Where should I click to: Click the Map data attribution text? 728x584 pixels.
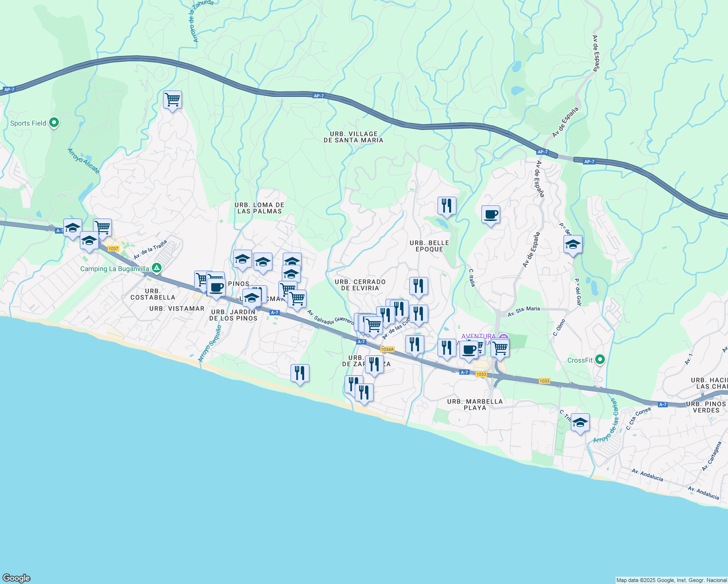[x=672, y=580]
